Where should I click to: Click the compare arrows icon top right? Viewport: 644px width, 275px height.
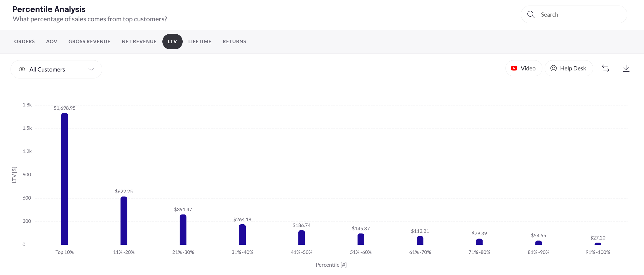coord(606,68)
